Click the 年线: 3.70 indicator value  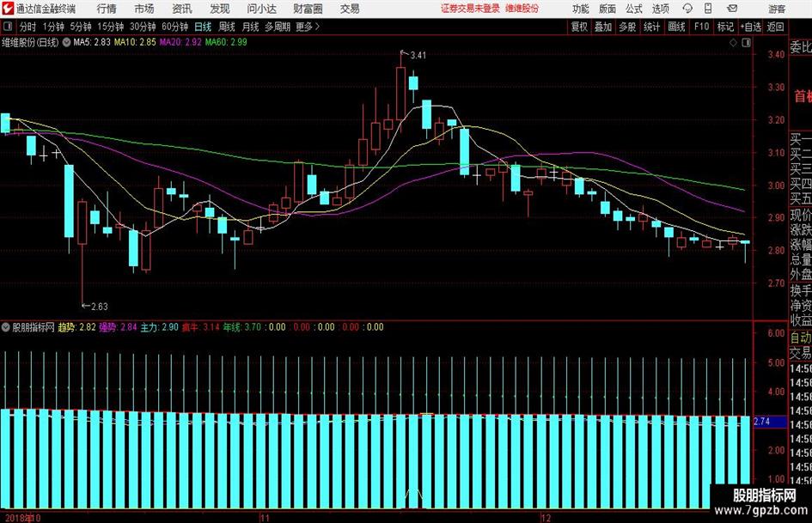pos(242,327)
